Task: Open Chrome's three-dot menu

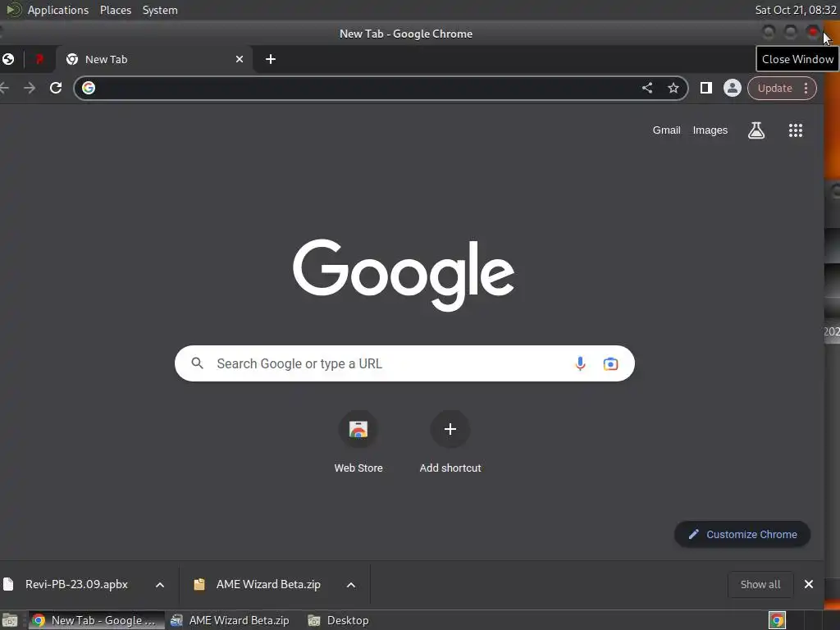Action: click(806, 88)
